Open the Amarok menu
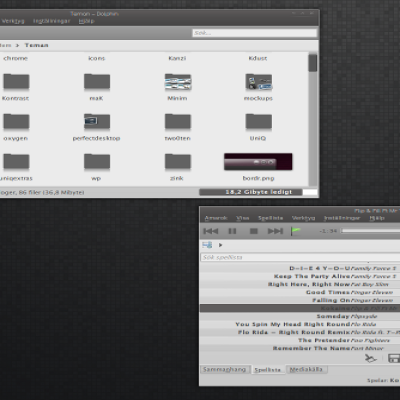Viewport: 400px width, 400px height. (x=216, y=218)
